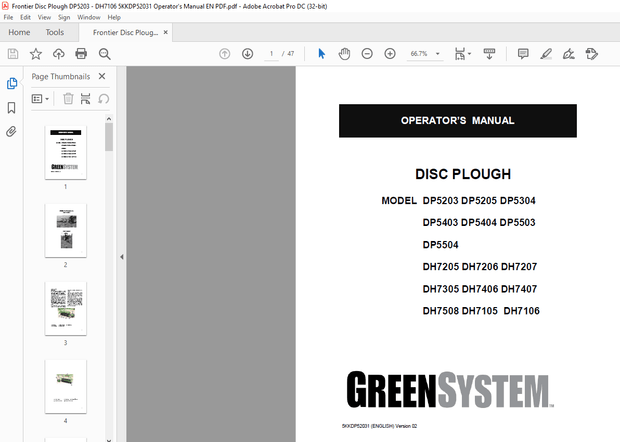Open thumbnail Options dropdown menu
The height and width of the screenshot is (442, 620).
40,98
